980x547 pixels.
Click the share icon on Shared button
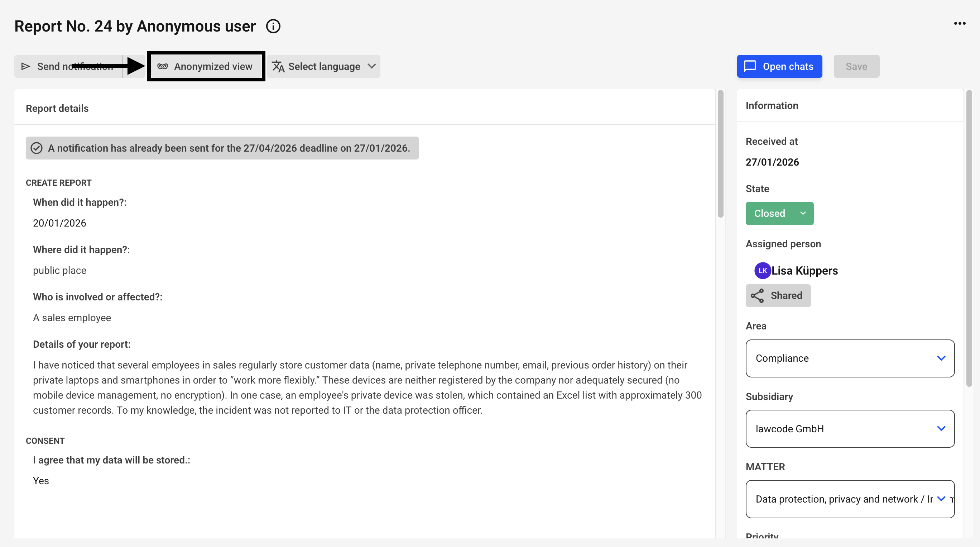coord(757,295)
